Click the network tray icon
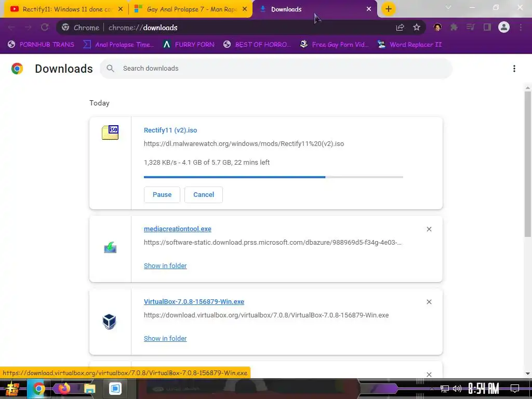532x399 pixels. point(444,389)
